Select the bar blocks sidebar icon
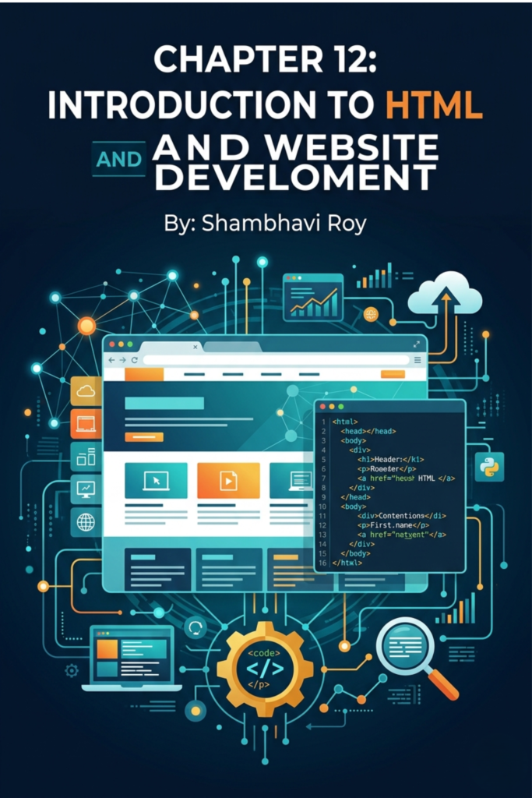This screenshot has width=532, height=798. 86,457
